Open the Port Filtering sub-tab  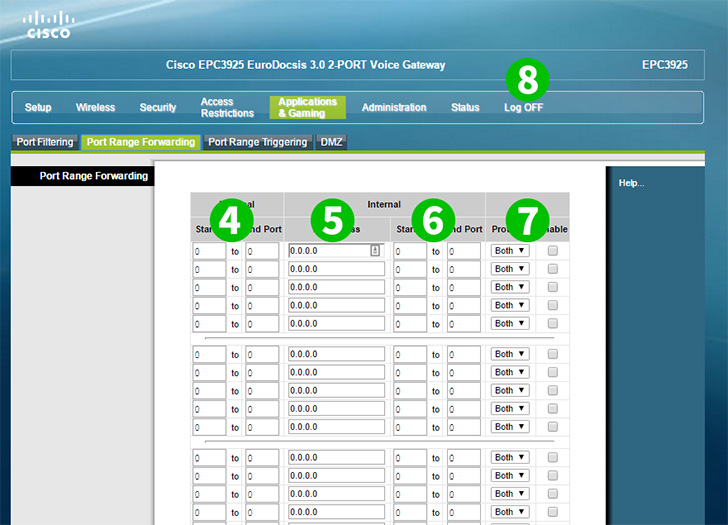(45, 142)
